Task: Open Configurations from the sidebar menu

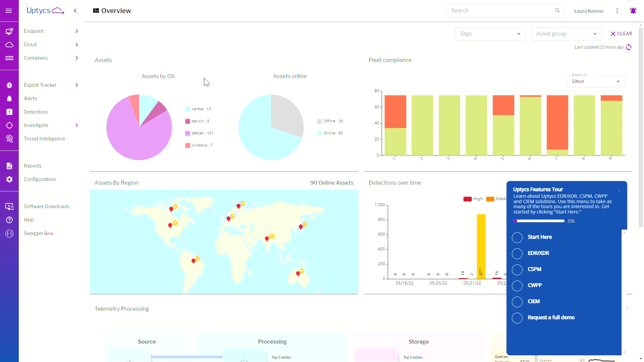Action: pyautogui.click(x=40, y=179)
